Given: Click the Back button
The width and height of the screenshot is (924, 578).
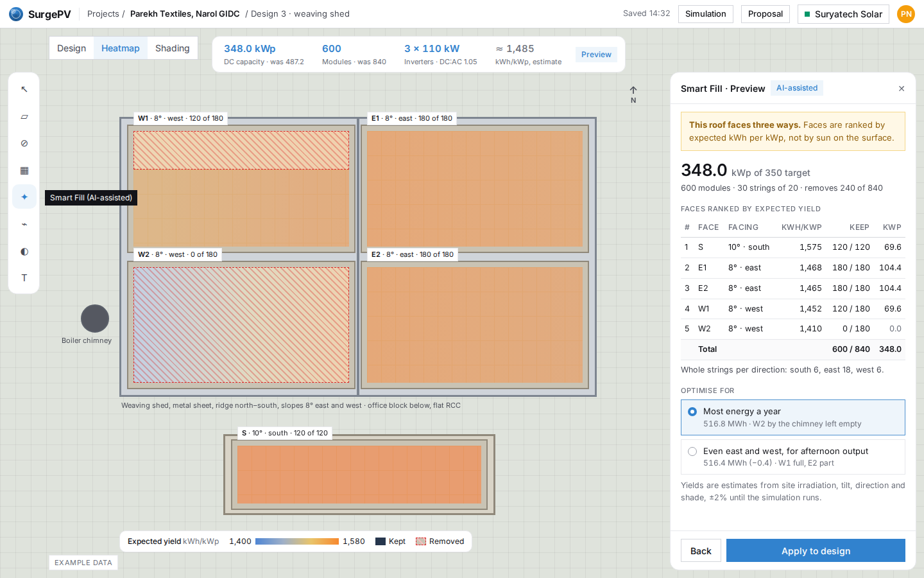Looking at the screenshot, I should click(x=701, y=550).
